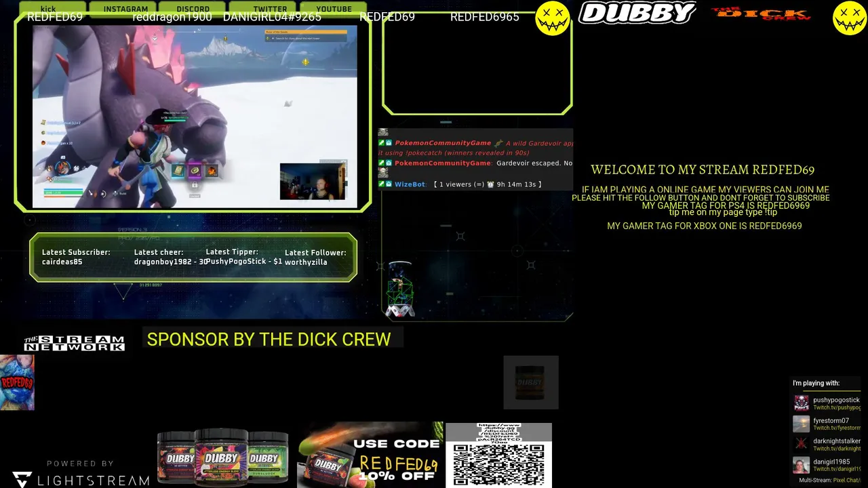Image resolution: width=868 pixels, height=488 pixels.
Task: Click the WizeBot username in chat
Action: (410, 184)
